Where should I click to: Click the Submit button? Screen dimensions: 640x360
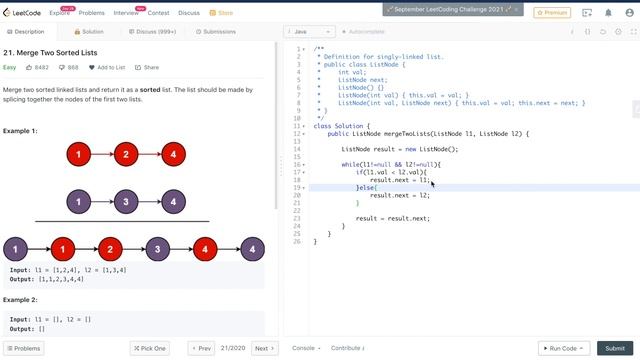tap(615, 349)
